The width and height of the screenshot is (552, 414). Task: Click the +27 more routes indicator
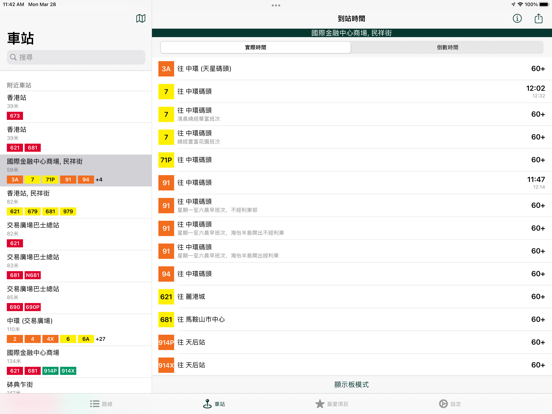(x=101, y=339)
